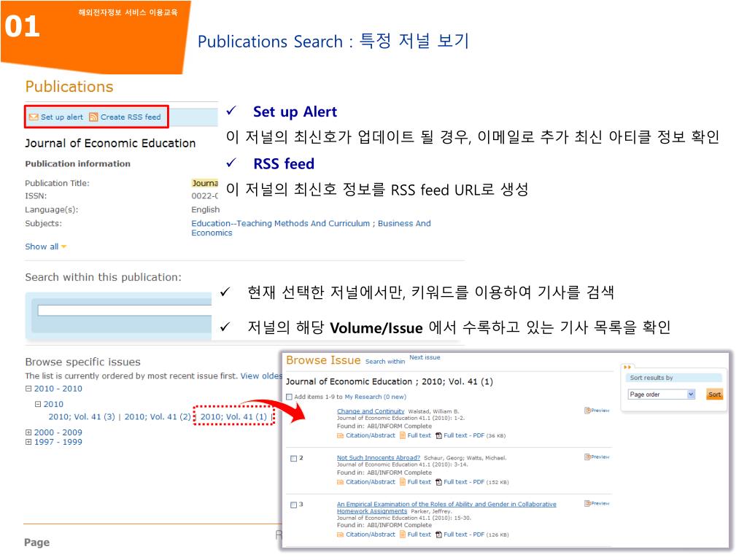Image resolution: width=747 pixels, height=560 pixels.
Task: Click Full text - PDF link (36 KB)
Action: 464,435
